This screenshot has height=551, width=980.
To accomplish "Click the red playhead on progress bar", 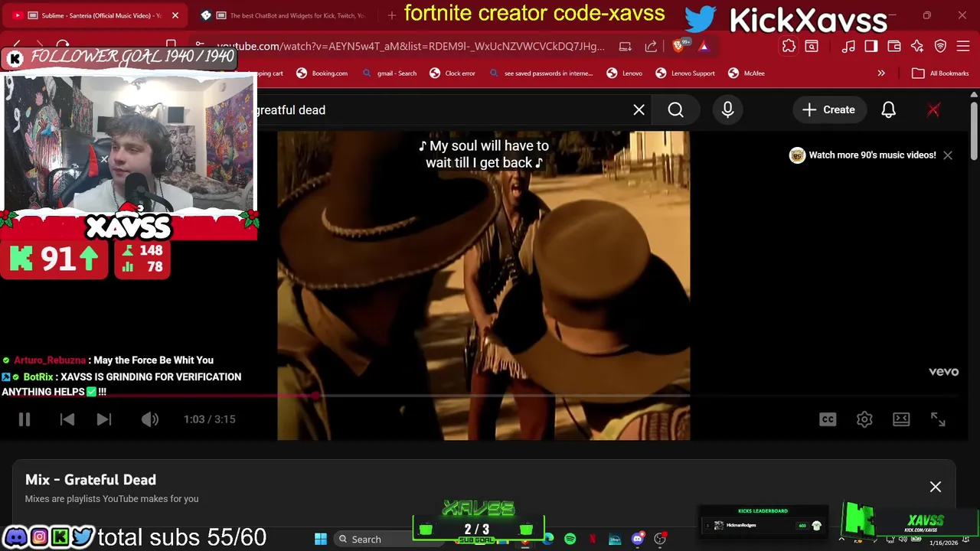I will [x=315, y=396].
